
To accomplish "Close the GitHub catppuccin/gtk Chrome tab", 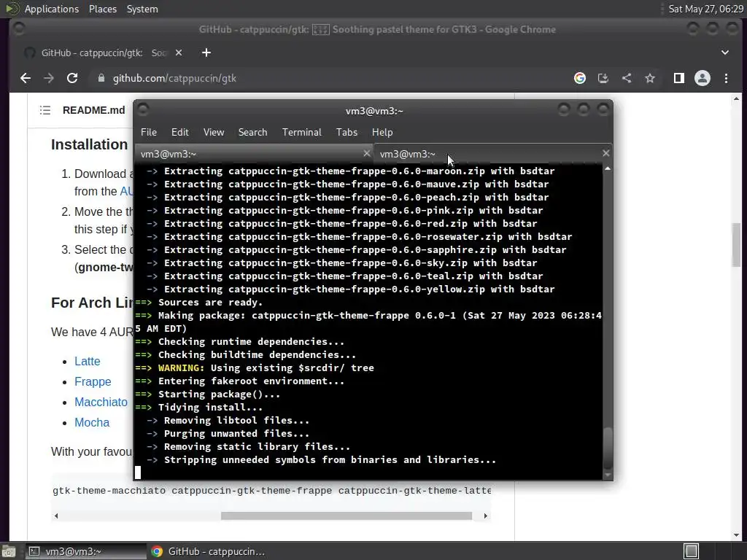I will click(179, 52).
